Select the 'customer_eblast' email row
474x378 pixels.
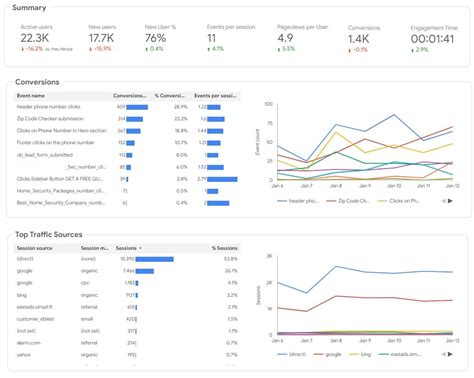(x=127, y=319)
